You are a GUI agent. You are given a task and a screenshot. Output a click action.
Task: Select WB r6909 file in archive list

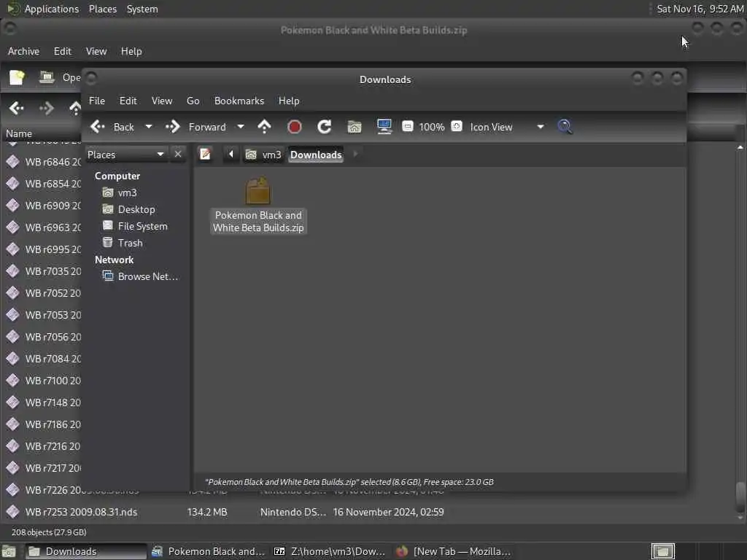click(44, 206)
